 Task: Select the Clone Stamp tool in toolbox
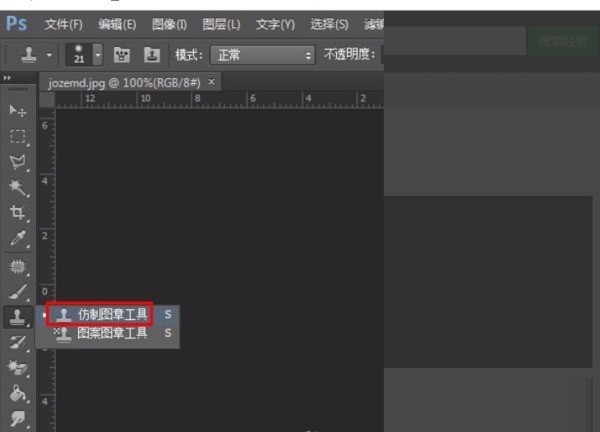[x=18, y=317]
